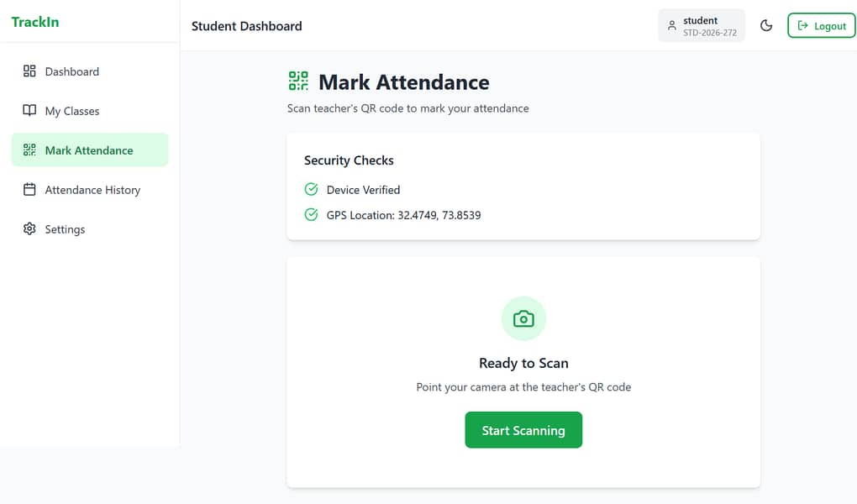The image size is (857, 504).
Task: Click the GPS Location check icon
Action: coord(311,215)
